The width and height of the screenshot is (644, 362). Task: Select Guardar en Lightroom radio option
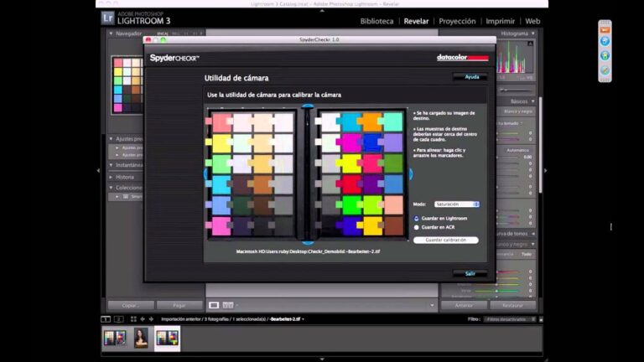pyautogui.click(x=416, y=219)
